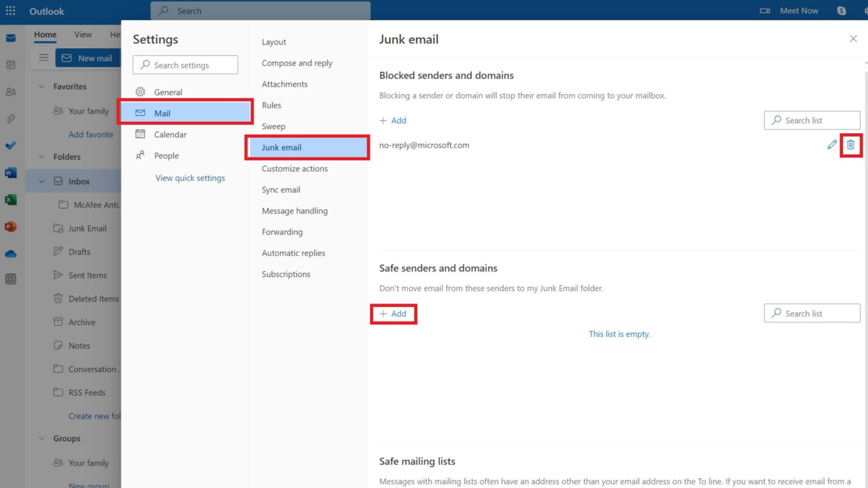Open Junk email settings
Viewport: 868px width, 488px height.
point(307,147)
